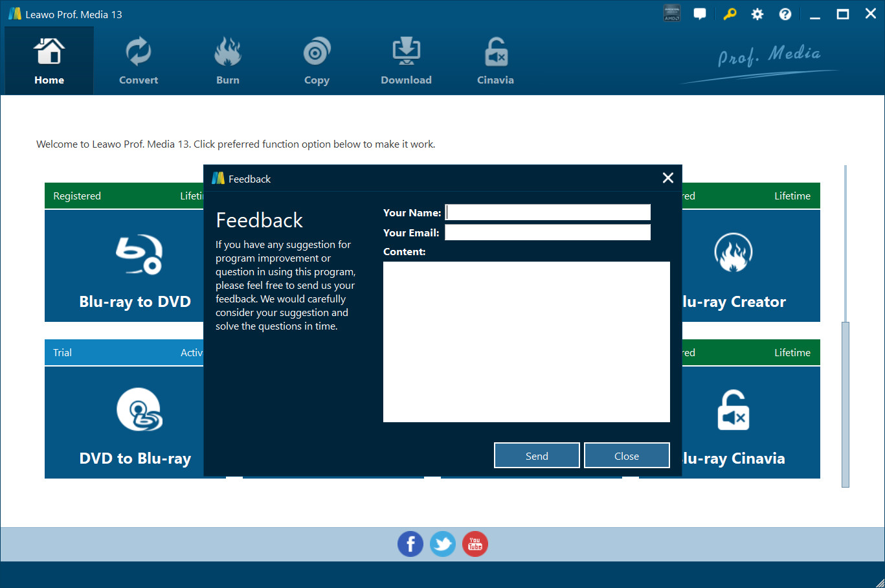Click the module list vertical scrollbar
The image size is (885, 588).
point(845,404)
